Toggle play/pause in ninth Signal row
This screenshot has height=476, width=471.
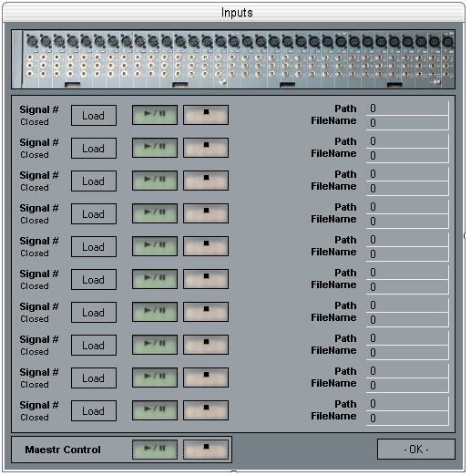point(155,378)
